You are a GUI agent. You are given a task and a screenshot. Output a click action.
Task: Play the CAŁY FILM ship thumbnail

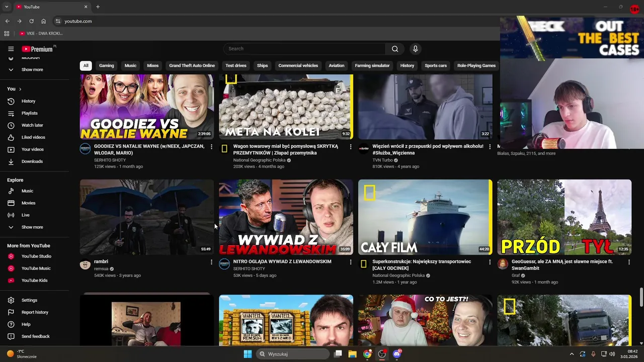(x=425, y=217)
